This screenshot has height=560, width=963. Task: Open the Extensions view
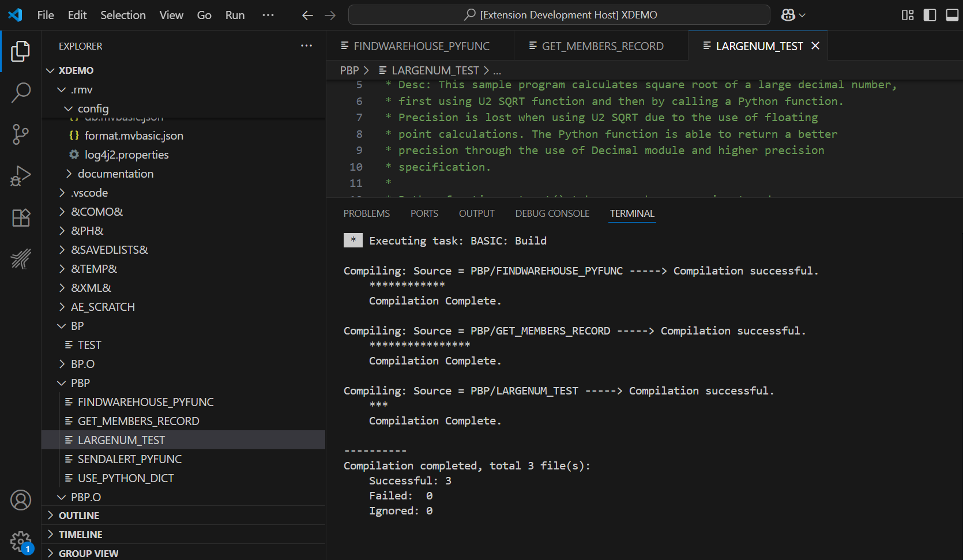[x=21, y=217]
